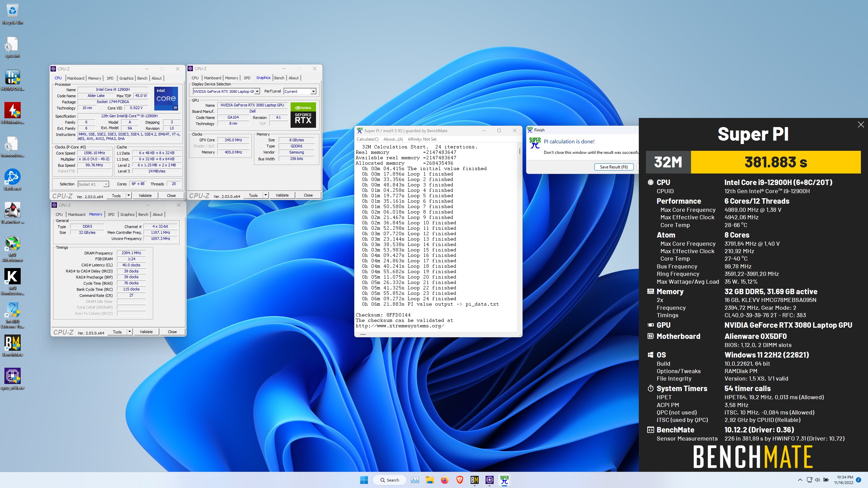This screenshot has width=868, height=488.
Task: Open Graphics tab in CPU-Z Memory window
Action: click(127, 215)
